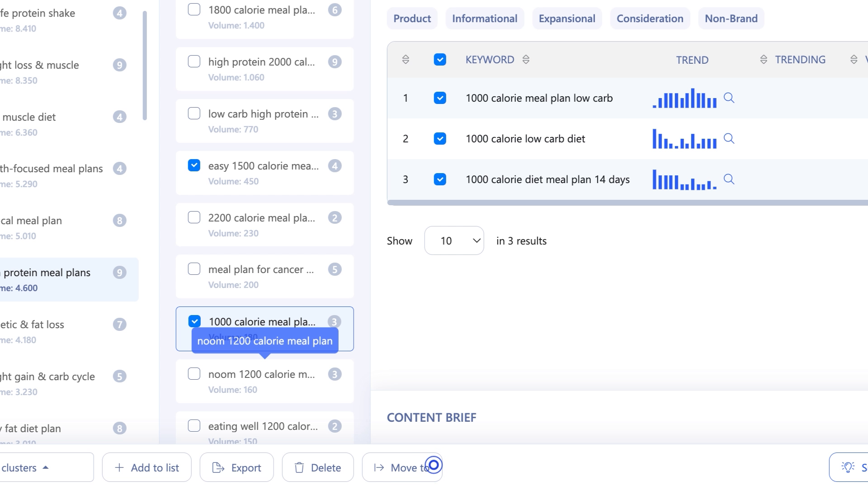Open the muscle diet cluster item
Image resolution: width=868 pixels, height=490 pixels.
coord(29,118)
